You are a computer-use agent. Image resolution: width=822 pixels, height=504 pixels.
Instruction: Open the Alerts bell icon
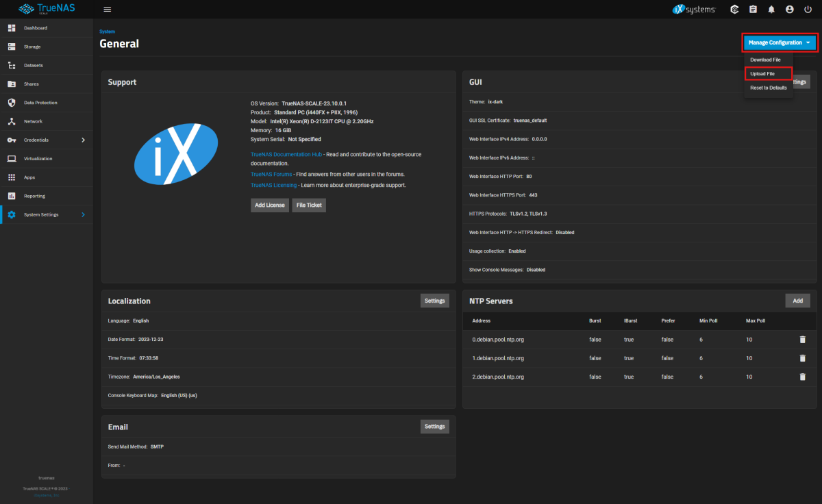coord(771,10)
